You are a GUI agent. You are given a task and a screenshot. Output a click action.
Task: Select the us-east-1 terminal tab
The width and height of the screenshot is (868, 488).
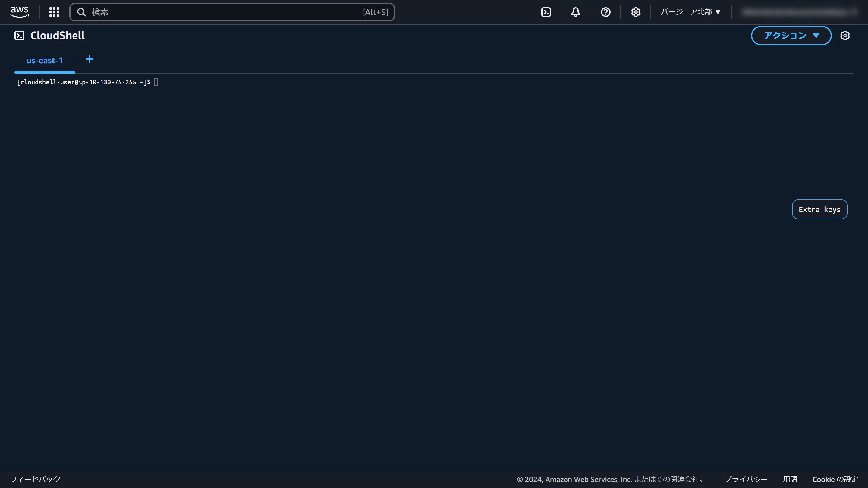point(45,61)
